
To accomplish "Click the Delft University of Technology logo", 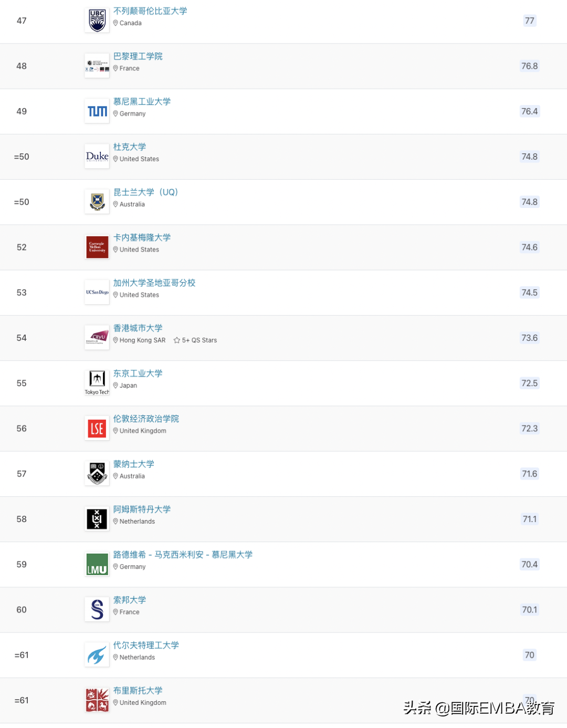I will tap(97, 655).
